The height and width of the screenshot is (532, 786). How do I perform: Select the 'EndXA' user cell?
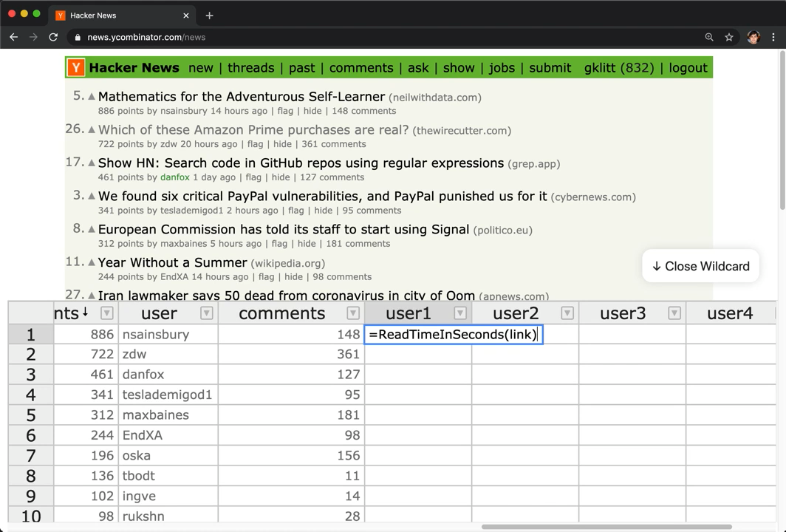[168, 435]
